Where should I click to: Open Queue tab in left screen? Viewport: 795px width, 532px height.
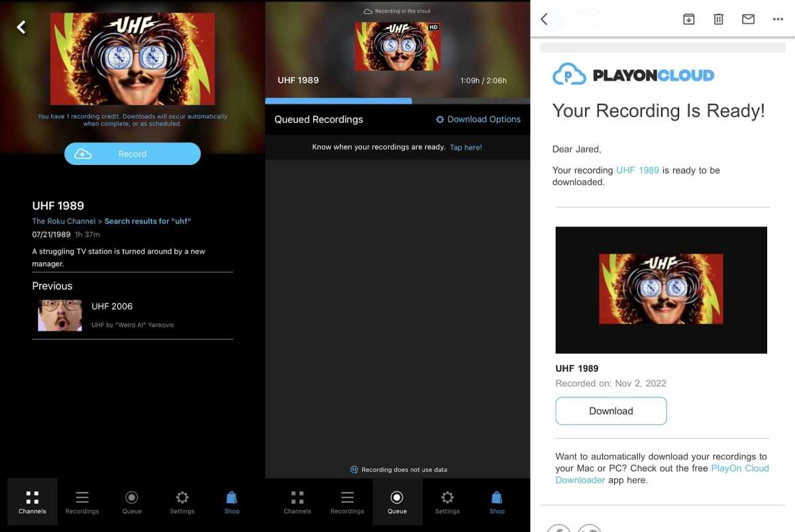(132, 503)
